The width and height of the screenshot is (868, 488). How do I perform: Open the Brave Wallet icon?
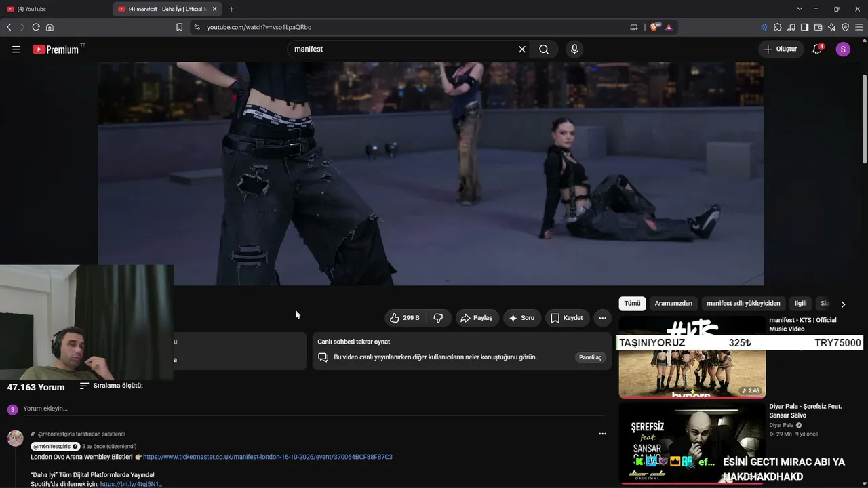coord(818,27)
